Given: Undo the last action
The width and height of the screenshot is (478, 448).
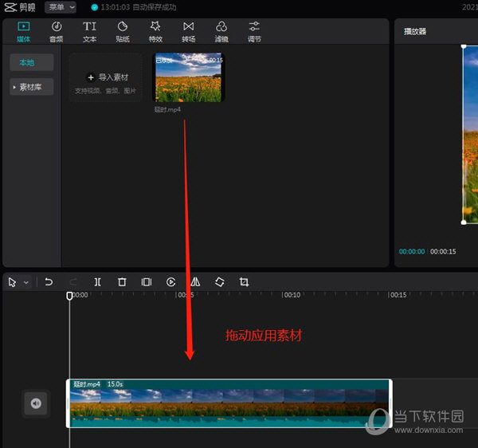Looking at the screenshot, I should point(49,281).
